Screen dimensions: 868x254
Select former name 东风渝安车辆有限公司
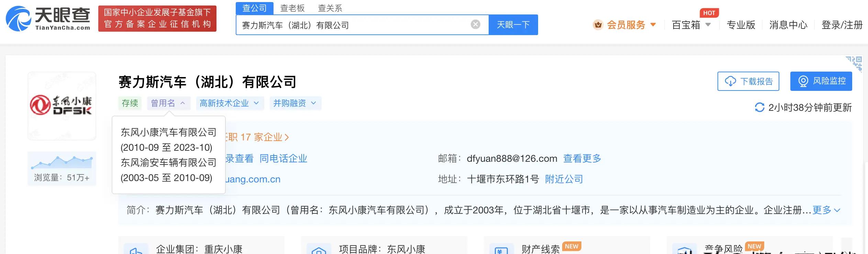pyautogui.click(x=168, y=162)
